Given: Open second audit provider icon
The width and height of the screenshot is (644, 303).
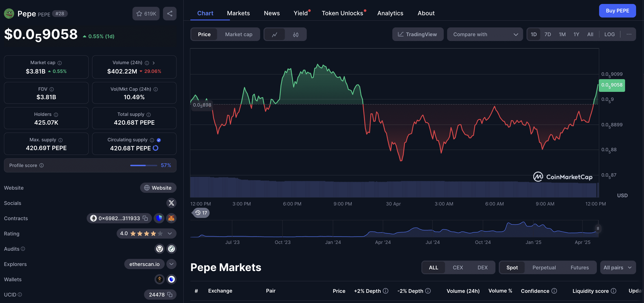Looking at the screenshot, I should pos(171,249).
